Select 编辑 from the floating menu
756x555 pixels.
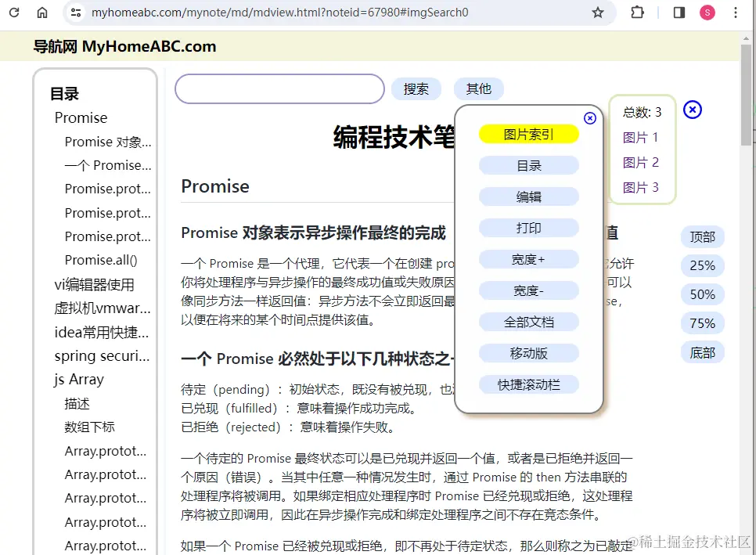coord(529,196)
